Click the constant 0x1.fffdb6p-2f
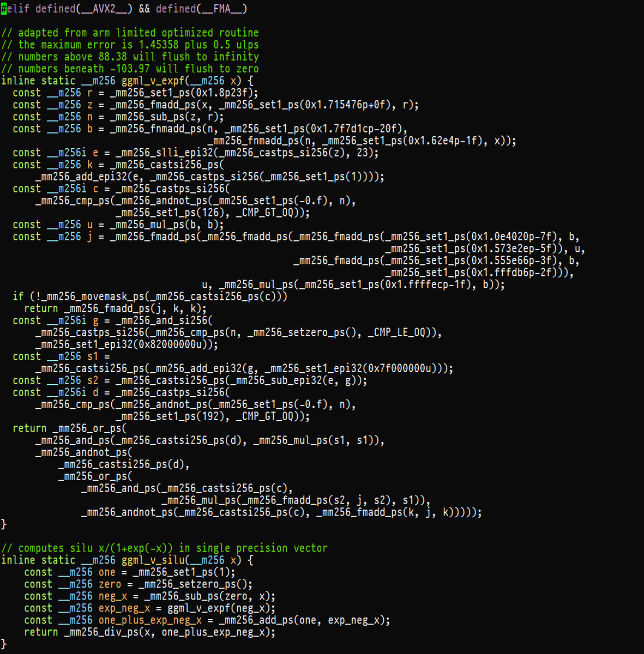Viewport: 644px width, 654px height. point(513,272)
